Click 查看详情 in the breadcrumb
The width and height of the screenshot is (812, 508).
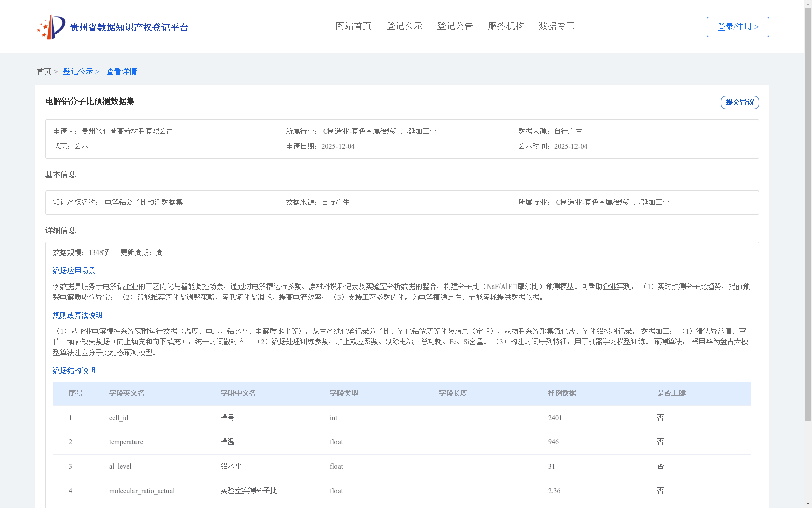tap(121, 71)
